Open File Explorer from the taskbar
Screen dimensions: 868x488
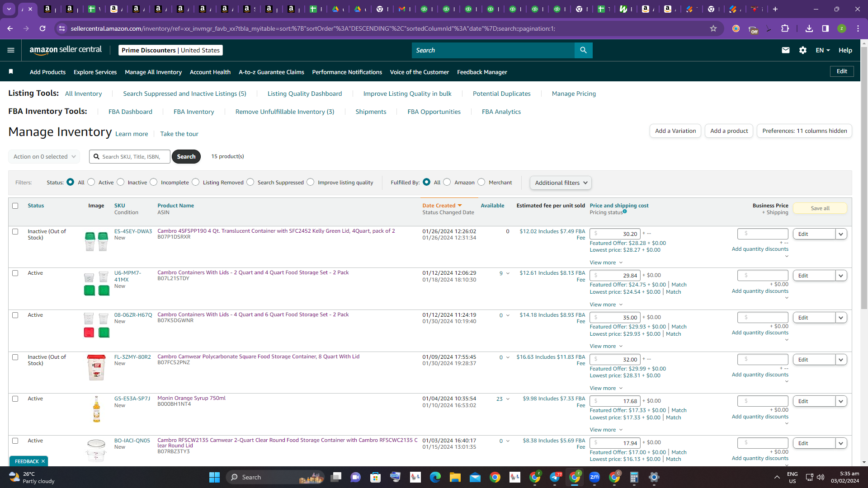pyautogui.click(x=455, y=477)
